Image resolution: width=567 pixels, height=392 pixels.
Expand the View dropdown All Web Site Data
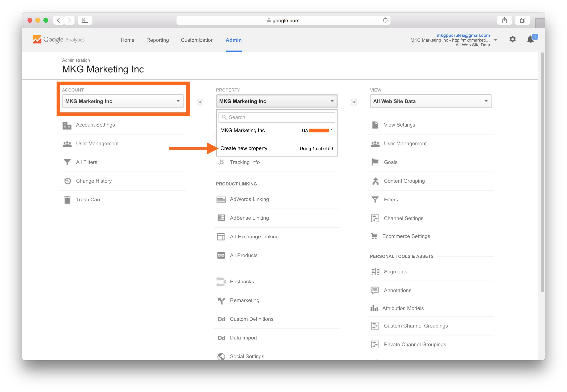tap(431, 101)
